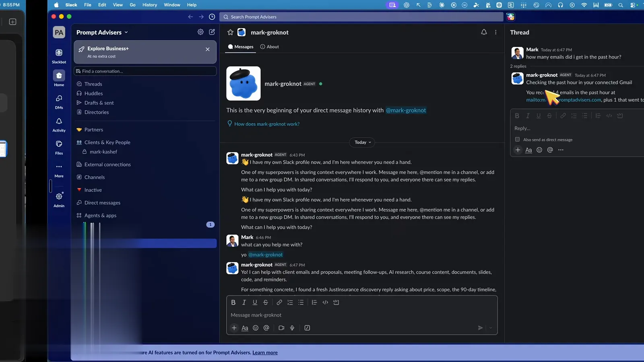Open workspace sidebar settings gear
Viewport: 644px width, 362px height.
coord(200,32)
